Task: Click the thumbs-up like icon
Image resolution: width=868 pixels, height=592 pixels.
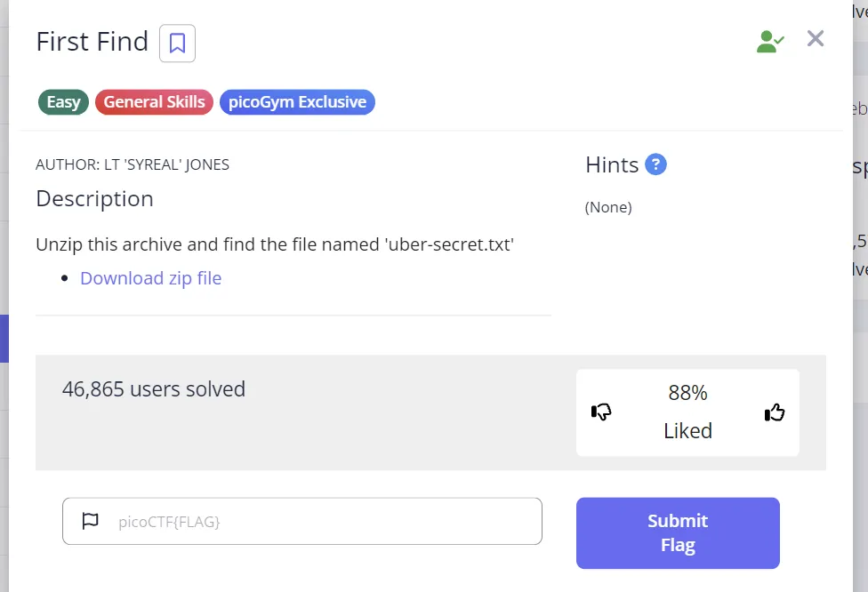Action: (775, 412)
